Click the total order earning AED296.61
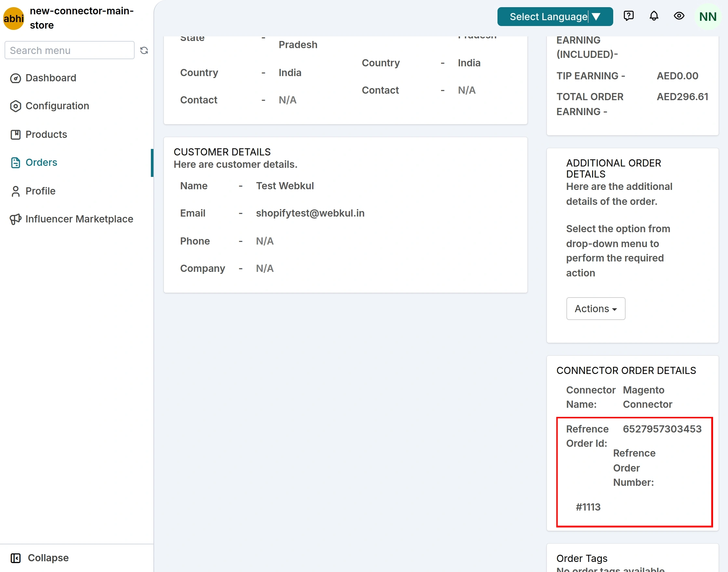This screenshot has height=572, width=728. (x=682, y=97)
